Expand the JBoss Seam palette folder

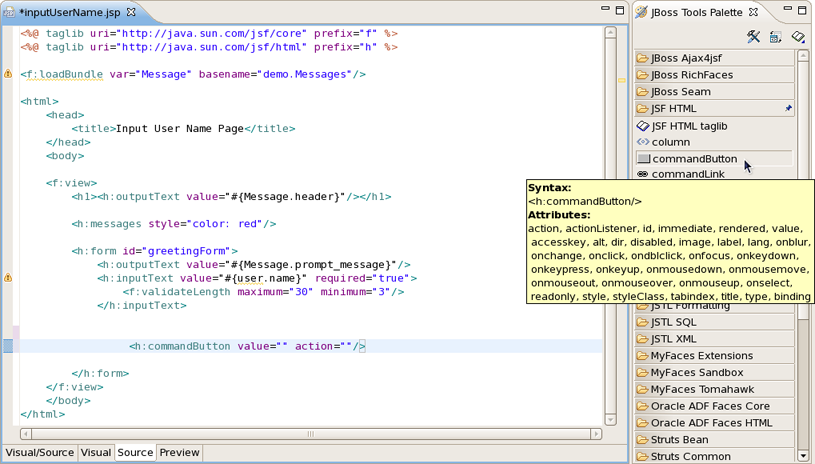[x=714, y=91]
